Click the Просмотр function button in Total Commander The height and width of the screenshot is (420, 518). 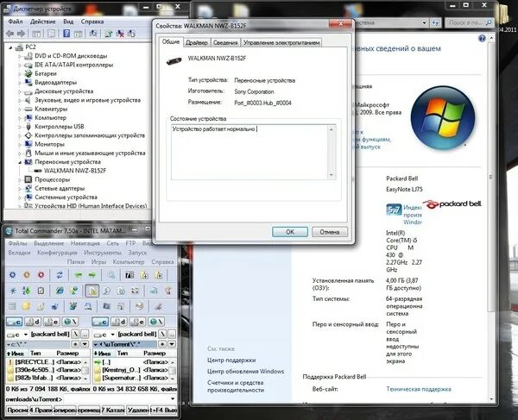[x=17, y=410]
